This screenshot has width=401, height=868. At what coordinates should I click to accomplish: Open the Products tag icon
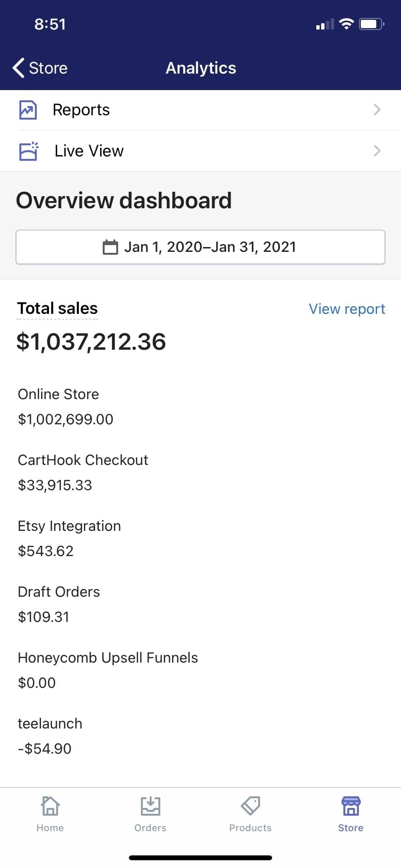(x=250, y=806)
